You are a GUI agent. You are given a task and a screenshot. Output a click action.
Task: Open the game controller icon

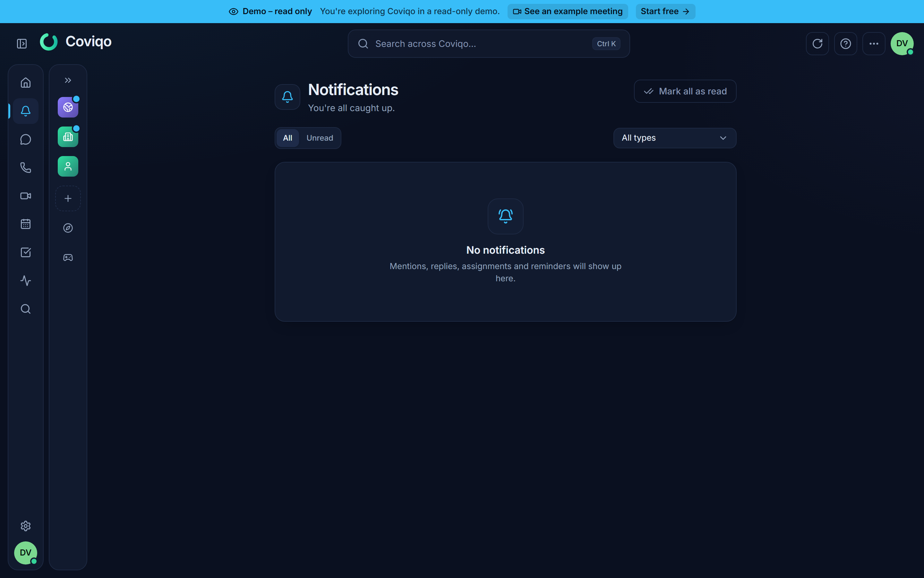[68, 257]
